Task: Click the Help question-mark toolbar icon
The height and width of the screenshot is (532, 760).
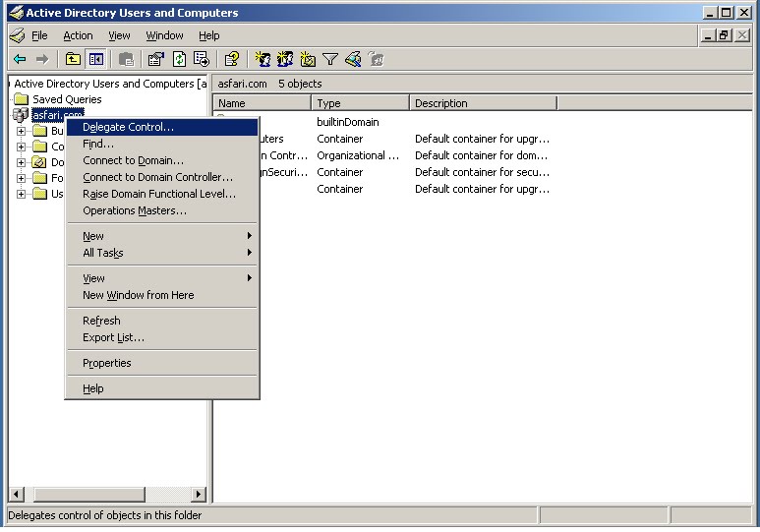Action: (x=232, y=59)
